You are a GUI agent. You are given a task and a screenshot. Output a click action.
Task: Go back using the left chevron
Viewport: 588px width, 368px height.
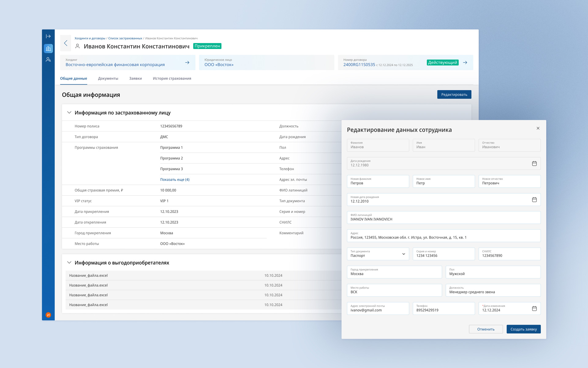point(66,43)
